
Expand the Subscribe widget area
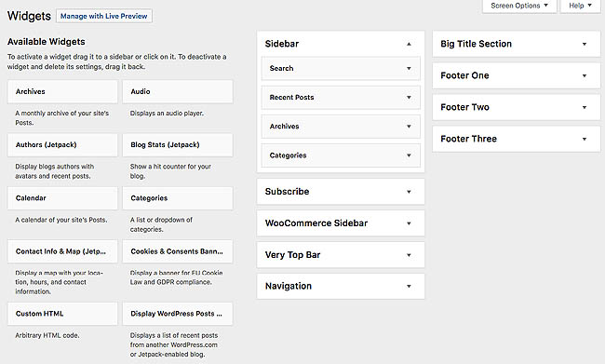coord(341,192)
